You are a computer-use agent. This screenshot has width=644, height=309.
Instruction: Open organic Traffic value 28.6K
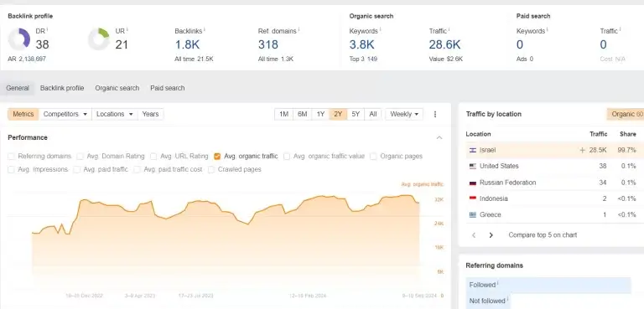pos(444,44)
